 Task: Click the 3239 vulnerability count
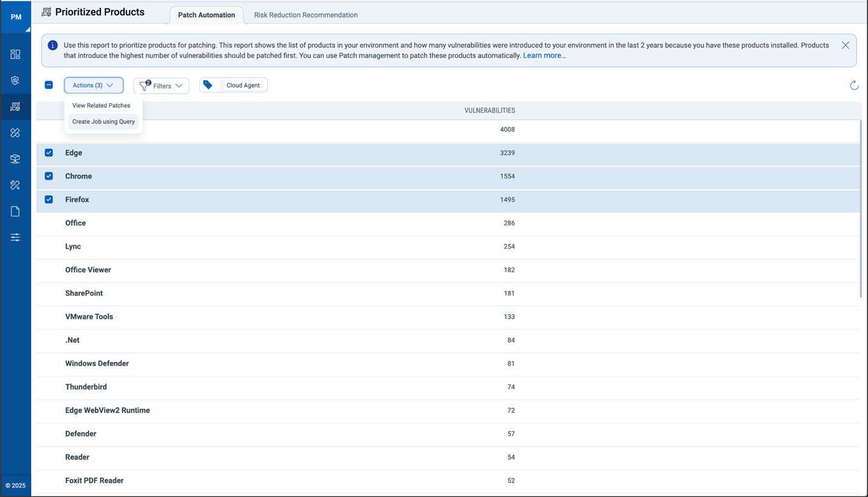[x=507, y=153]
